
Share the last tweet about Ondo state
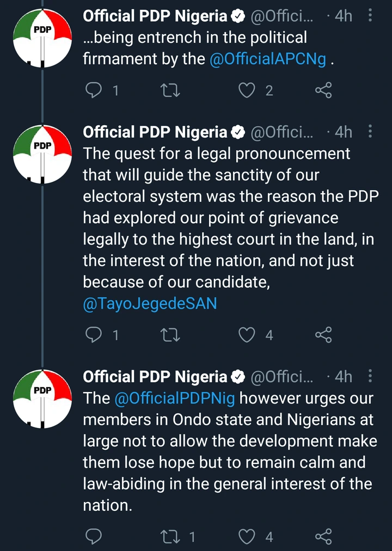324,537
